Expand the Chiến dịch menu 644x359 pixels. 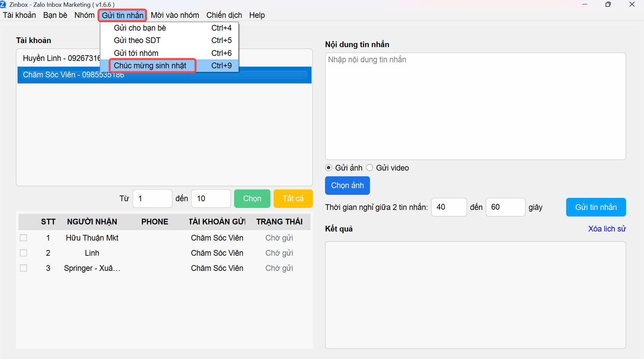click(x=224, y=15)
